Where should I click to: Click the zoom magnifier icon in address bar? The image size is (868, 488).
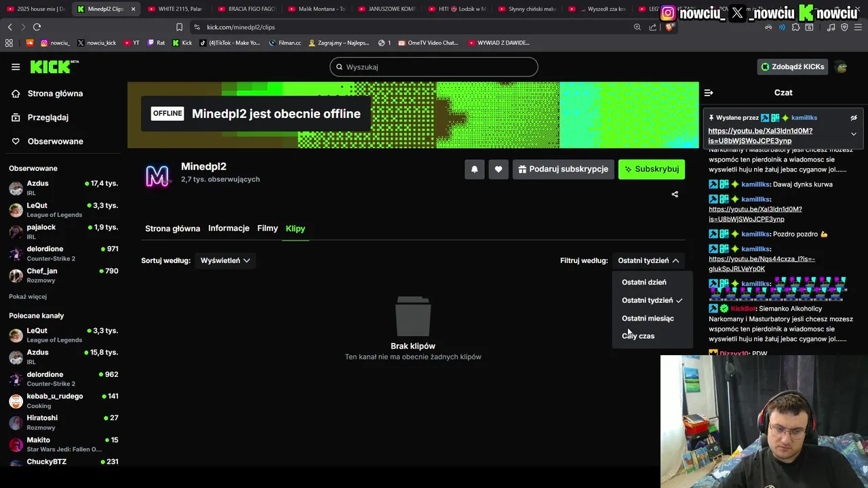(x=637, y=27)
